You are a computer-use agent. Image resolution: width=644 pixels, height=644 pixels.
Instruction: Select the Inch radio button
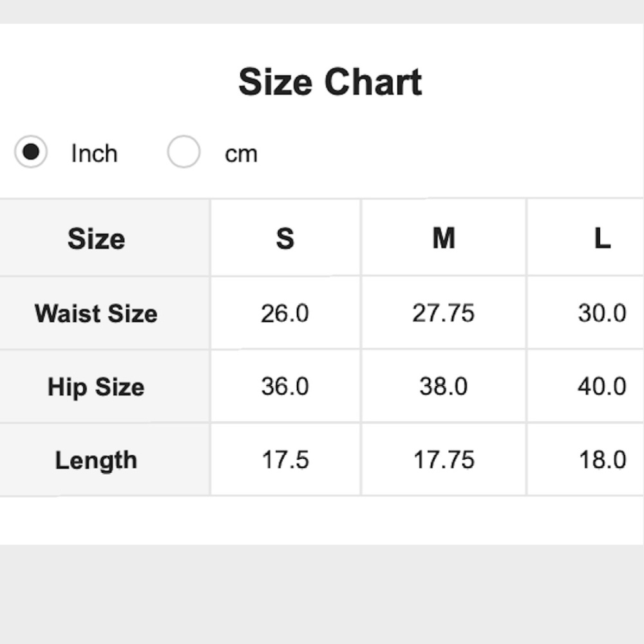[x=31, y=151]
